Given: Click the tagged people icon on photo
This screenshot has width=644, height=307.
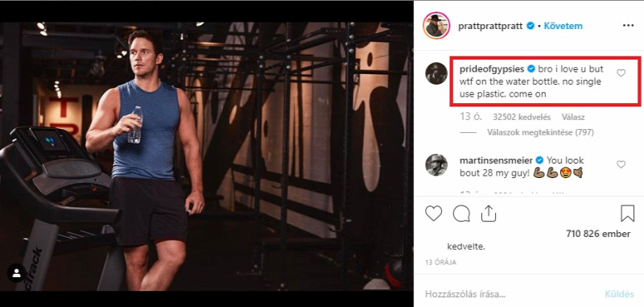Looking at the screenshot, I should coord(17,273).
